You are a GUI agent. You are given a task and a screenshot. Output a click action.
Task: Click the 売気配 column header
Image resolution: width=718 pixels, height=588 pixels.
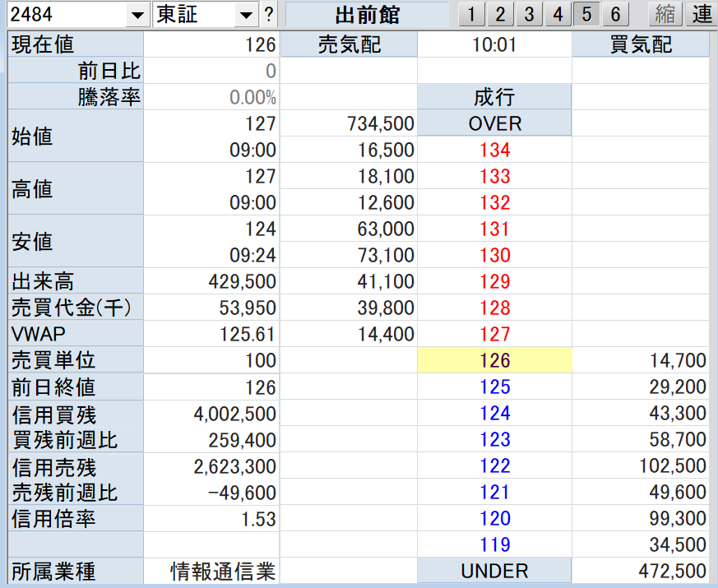click(x=349, y=44)
